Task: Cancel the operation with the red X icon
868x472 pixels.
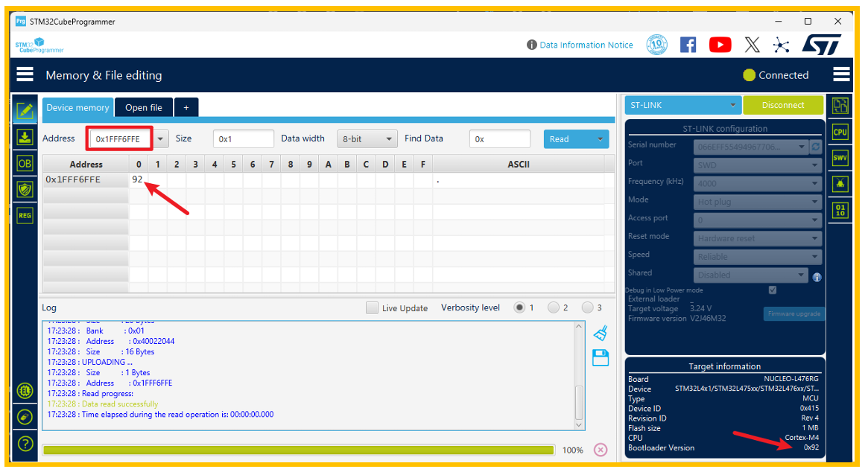Action: pos(601,450)
